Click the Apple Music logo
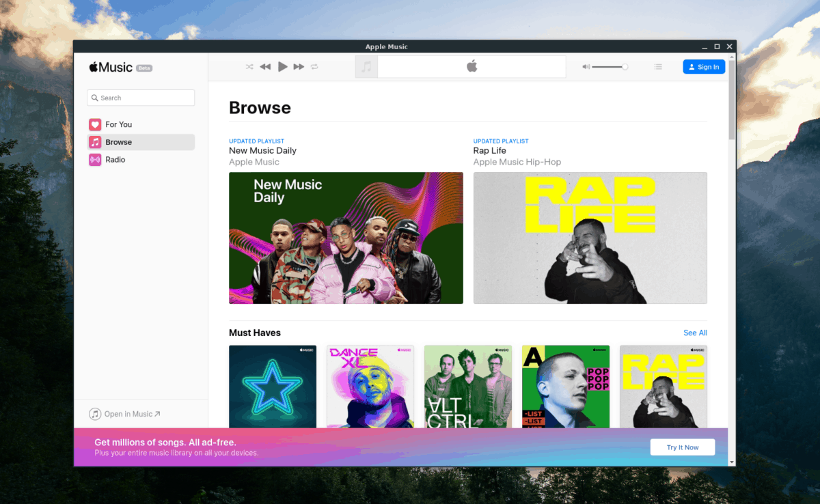 [111, 67]
